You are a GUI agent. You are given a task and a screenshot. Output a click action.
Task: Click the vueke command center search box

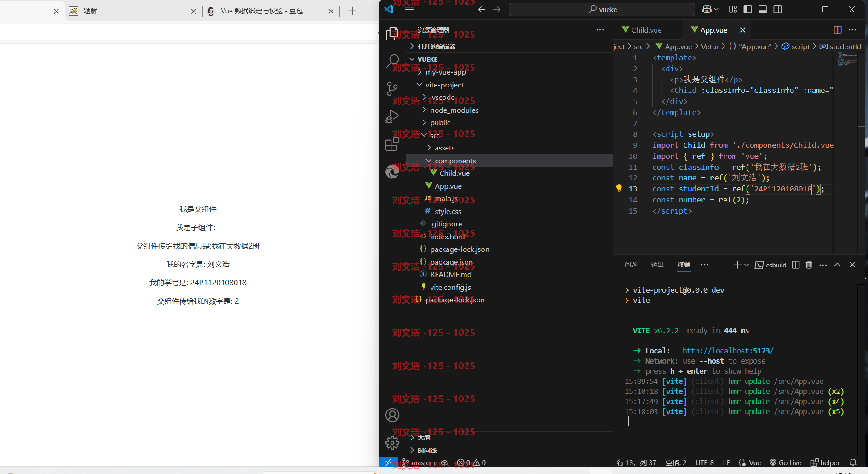(x=602, y=9)
